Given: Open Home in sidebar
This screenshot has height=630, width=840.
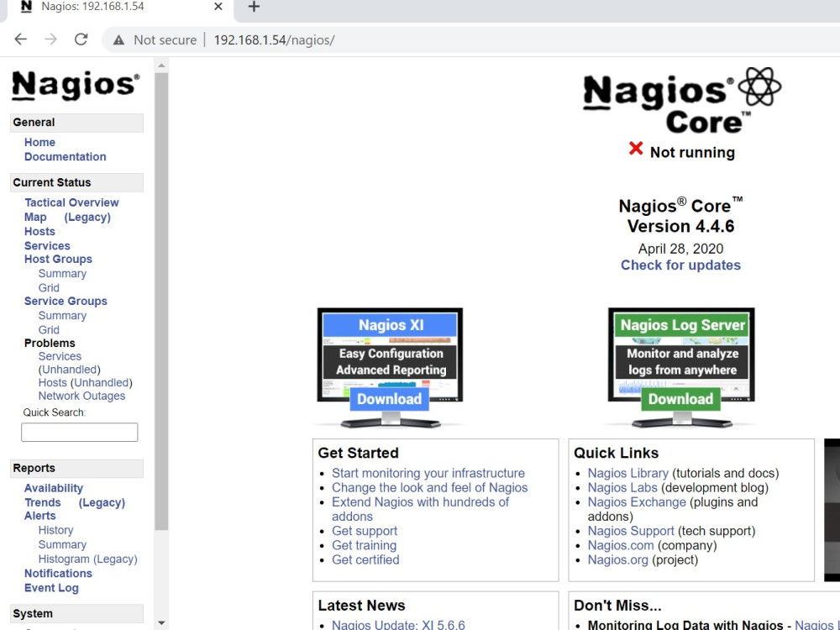Looking at the screenshot, I should coord(39,143).
